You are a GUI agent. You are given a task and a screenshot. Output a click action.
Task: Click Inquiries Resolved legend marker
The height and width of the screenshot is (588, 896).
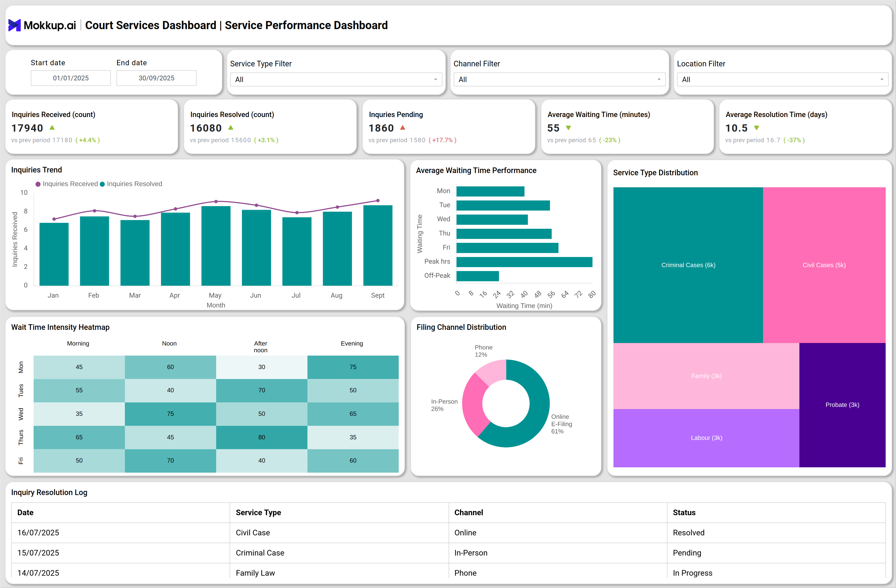pyautogui.click(x=102, y=184)
